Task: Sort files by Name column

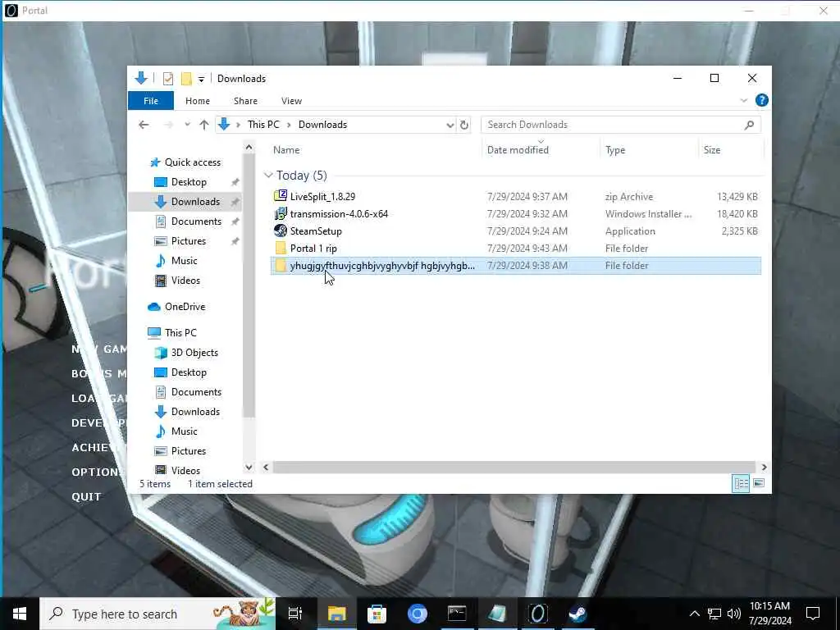Action: click(286, 150)
